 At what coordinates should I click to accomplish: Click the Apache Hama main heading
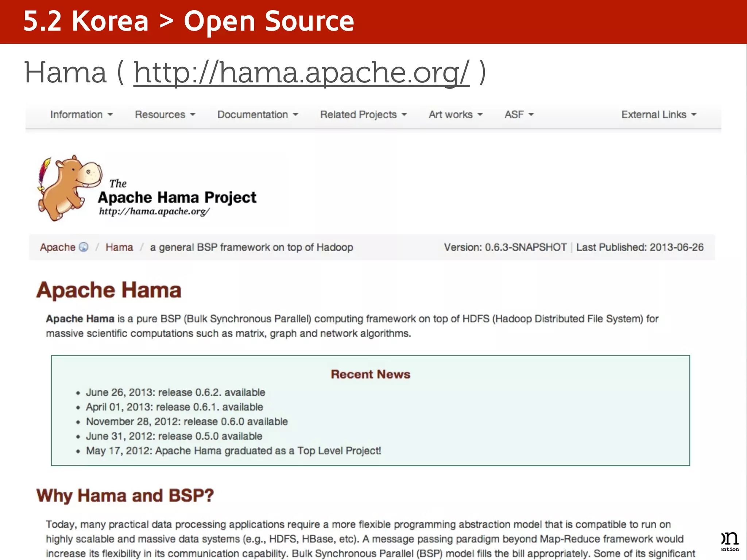109,290
